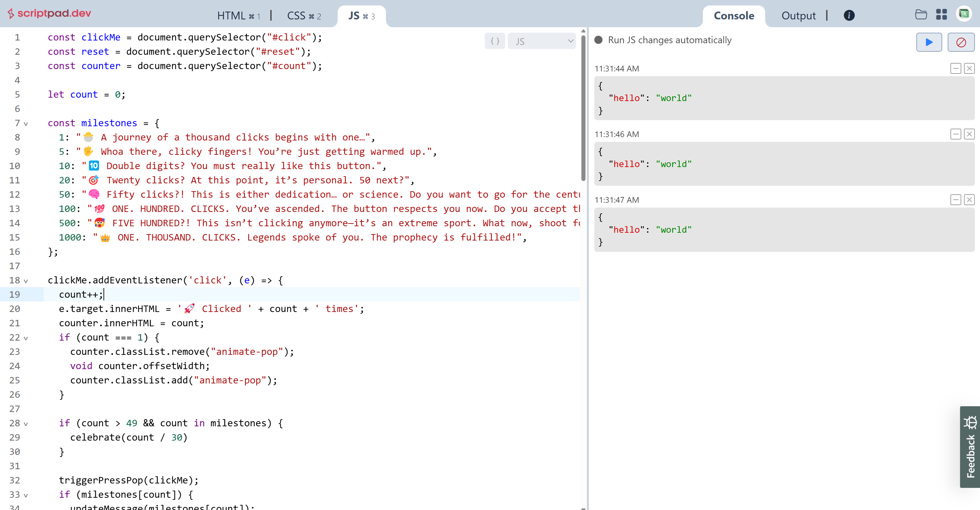The height and width of the screenshot is (510, 980).
Task: Open the info icon
Action: [x=849, y=15]
